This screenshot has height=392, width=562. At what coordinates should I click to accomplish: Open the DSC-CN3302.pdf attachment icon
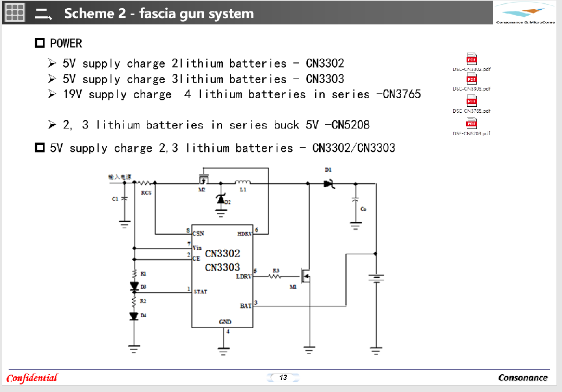coord(471,59)
